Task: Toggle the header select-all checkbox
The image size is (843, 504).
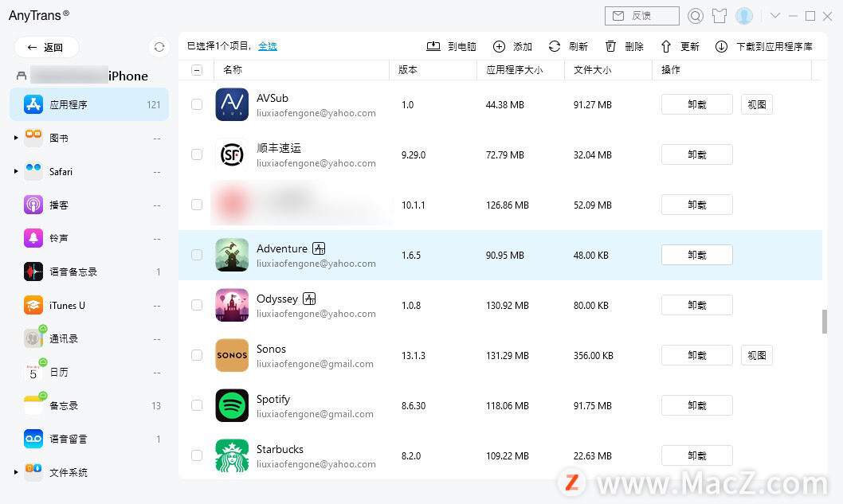Action: click(197, 70)
